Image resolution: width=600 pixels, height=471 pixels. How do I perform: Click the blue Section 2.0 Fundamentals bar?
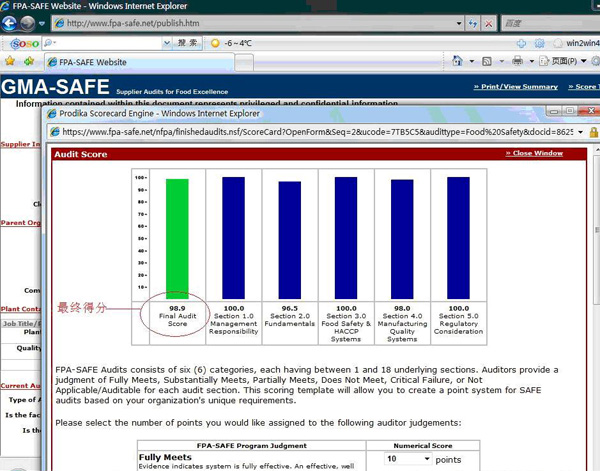[x=290, y=239]
